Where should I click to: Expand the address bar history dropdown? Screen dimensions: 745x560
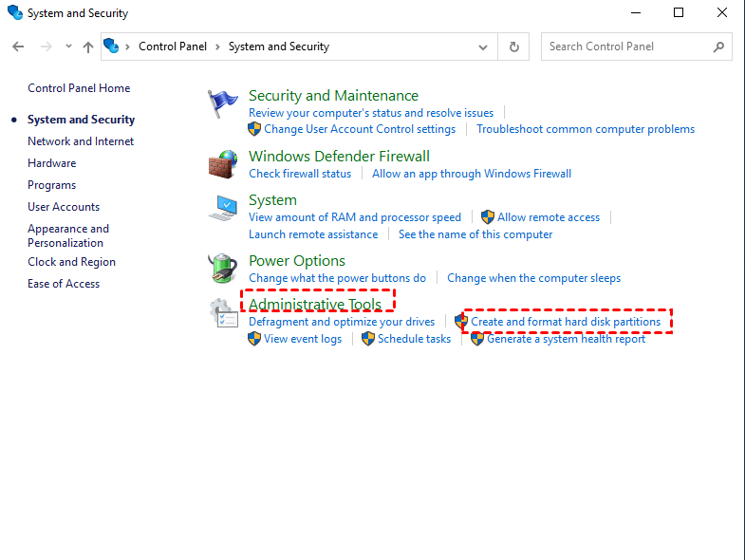pyautogui.click(x=483, y=47)
